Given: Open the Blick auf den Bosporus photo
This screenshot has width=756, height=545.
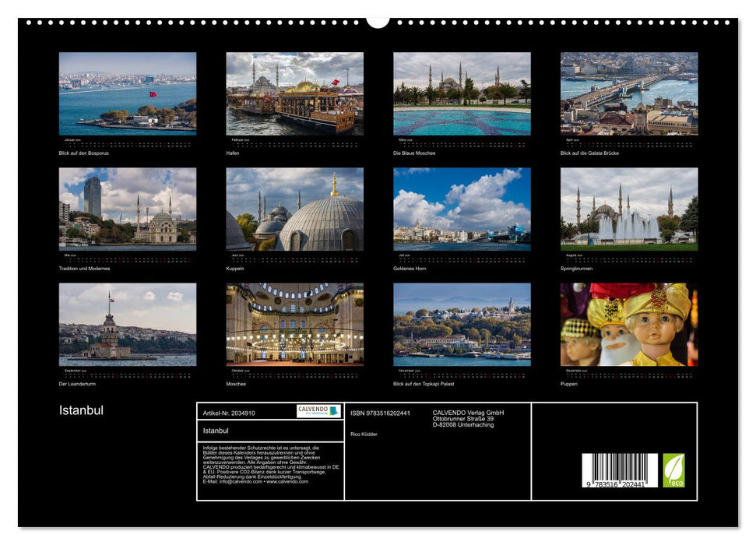Looking at the screenshot, I should 128,94.
